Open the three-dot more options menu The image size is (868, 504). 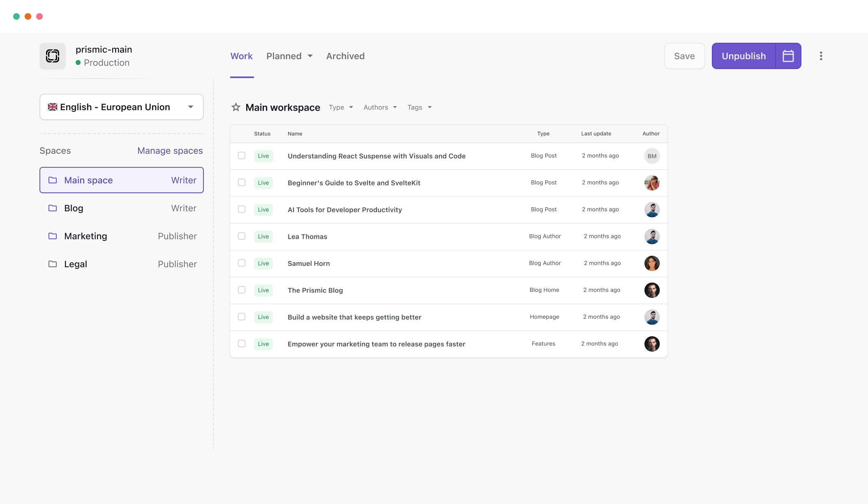pyautogui.click(x=821, y=56)
